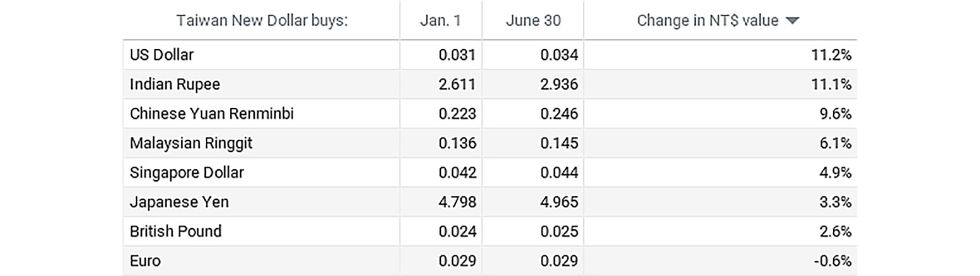Screen dimensions: 980x276
Task: Select the British Pound row
Action: [490, 231]
